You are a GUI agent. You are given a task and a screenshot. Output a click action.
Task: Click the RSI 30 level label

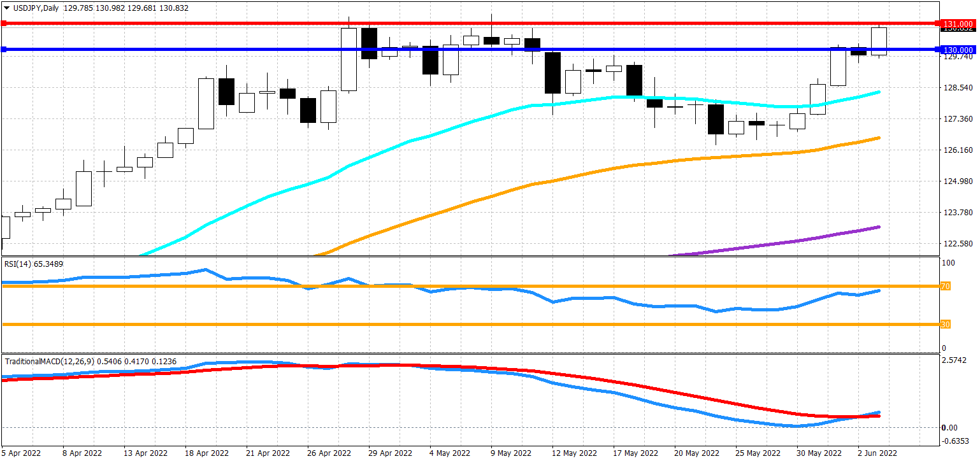946,325
